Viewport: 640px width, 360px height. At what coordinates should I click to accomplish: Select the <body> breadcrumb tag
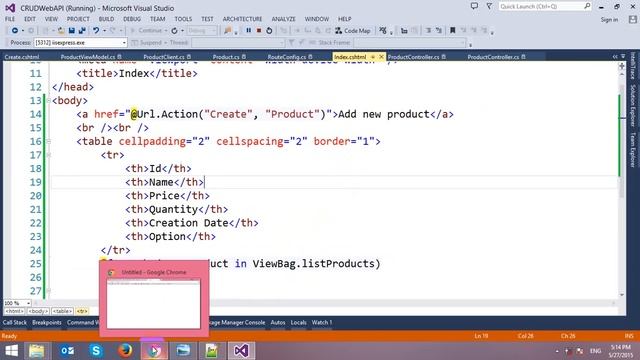coord(38,311)
